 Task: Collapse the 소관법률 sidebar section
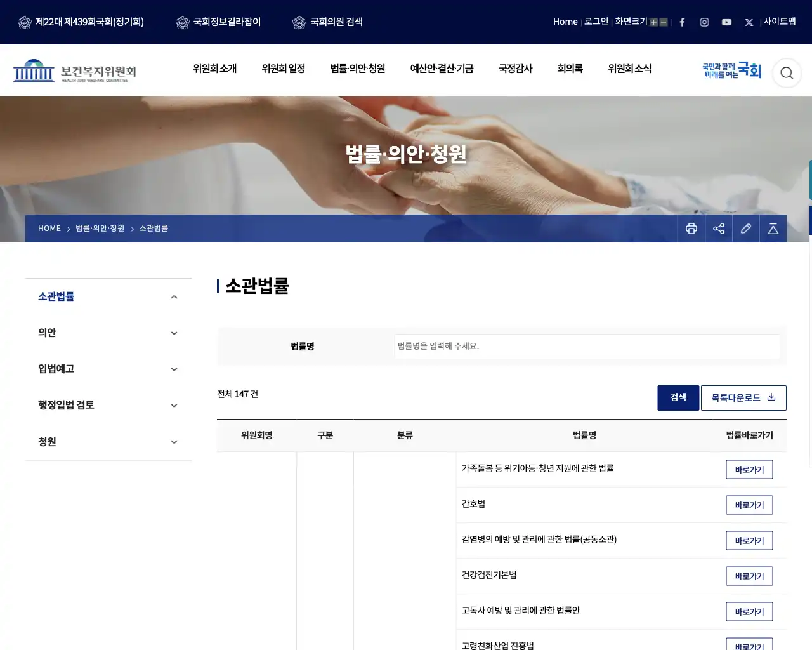tap(108, 296)
